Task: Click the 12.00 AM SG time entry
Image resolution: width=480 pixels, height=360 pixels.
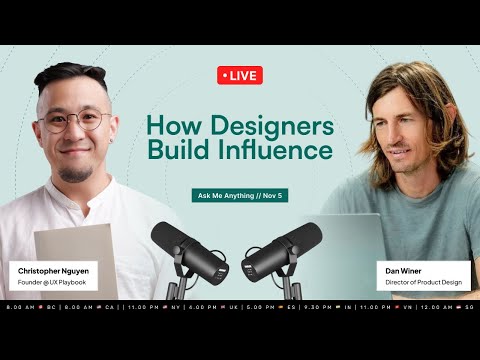Action: [x=447, y=307]
